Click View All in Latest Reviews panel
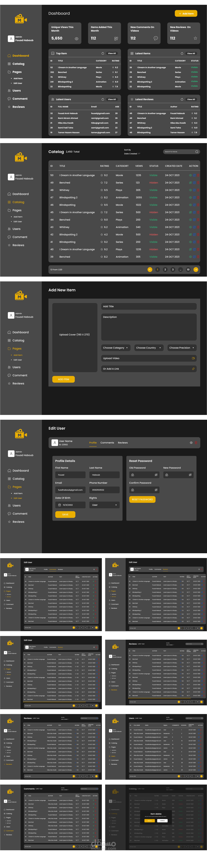The height and width of the screenshot is (868, 207). pos(191,99)
